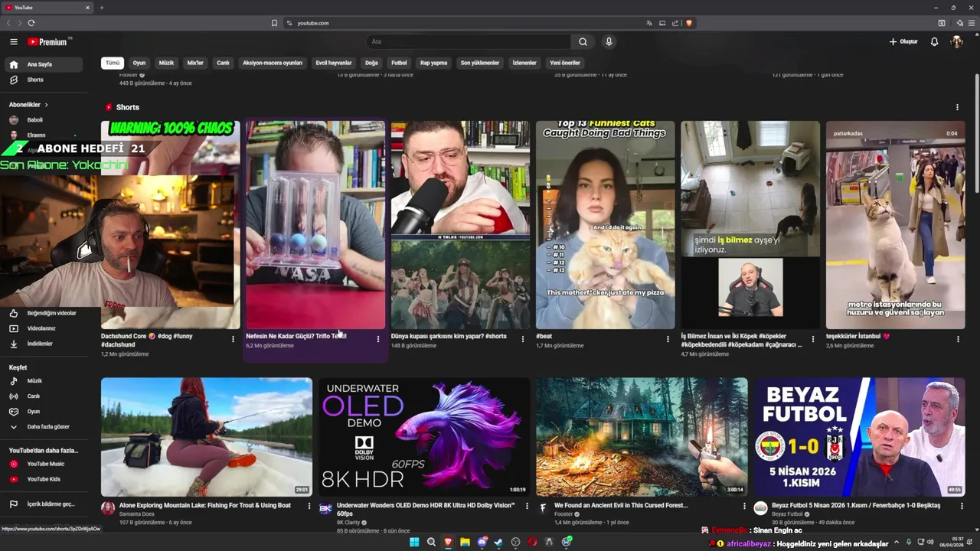
Task: Select the Canlı filter chip
Action: [x=223, y=63]
